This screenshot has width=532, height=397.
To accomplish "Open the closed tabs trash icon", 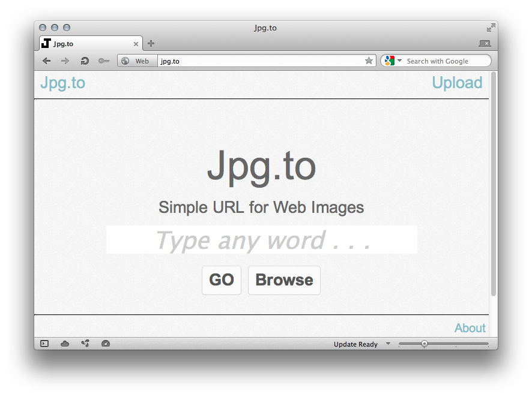I will click(x=485, y=43).
